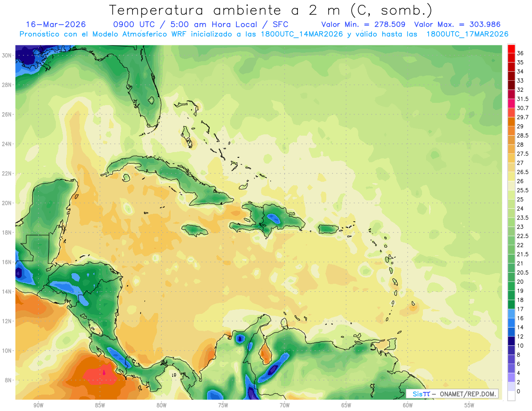Screen dimensions: 532x411
Task: Click the "75W" longitude label
Action: click(x=223, y=405)
